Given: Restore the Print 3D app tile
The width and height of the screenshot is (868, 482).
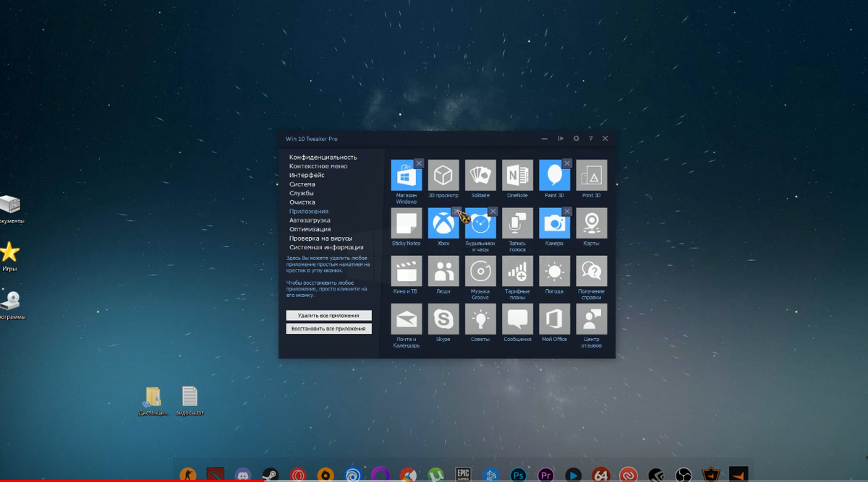Looking at the screenshot, I should [x=592, y=176].
